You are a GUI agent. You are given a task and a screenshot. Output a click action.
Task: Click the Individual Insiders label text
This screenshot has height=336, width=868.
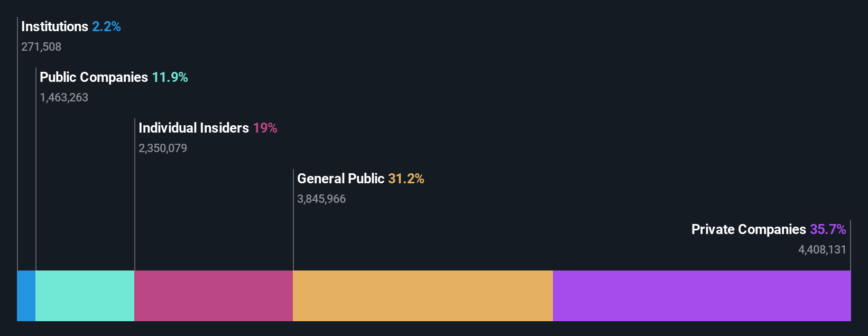tap(193, 128)
